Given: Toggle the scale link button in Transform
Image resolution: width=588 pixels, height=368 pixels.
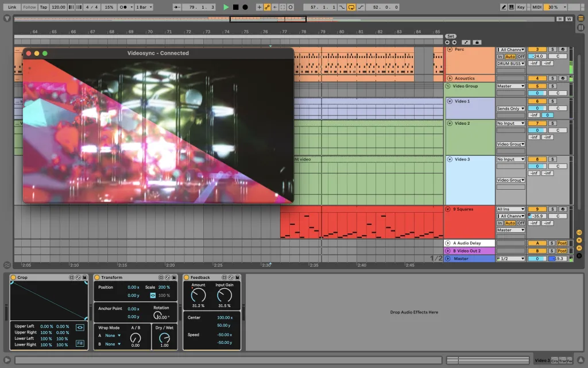Looking at the screenshot, I should tap(153, 295).
